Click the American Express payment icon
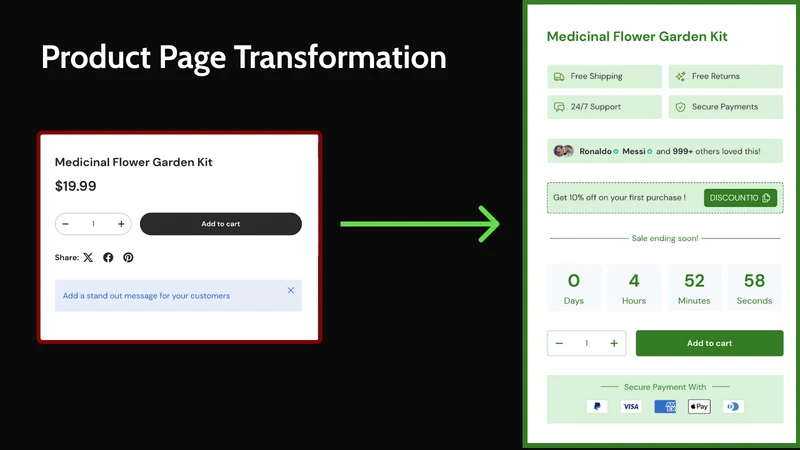 [665, 406]
